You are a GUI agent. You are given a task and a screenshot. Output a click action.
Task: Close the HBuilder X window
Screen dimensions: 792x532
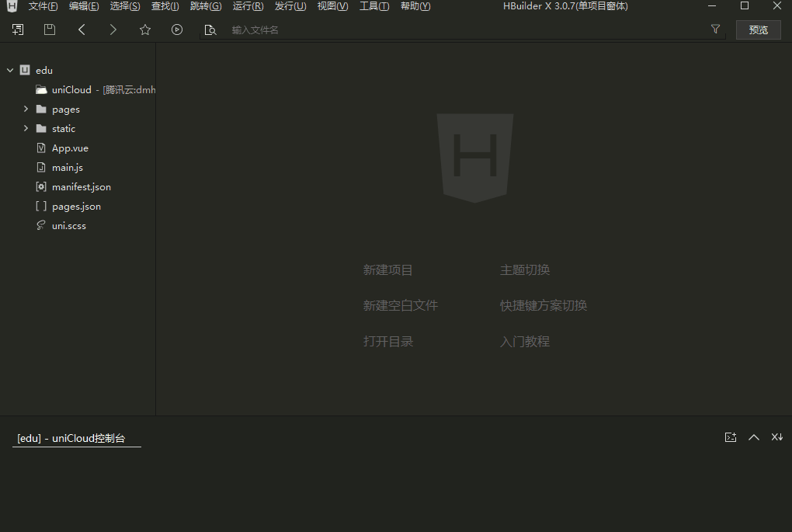(776, 6)
